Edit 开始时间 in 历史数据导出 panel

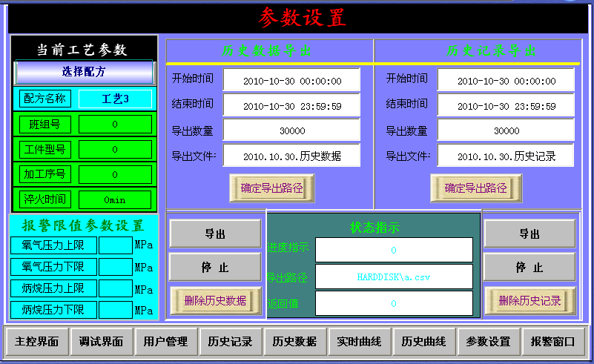pos(291,79)
